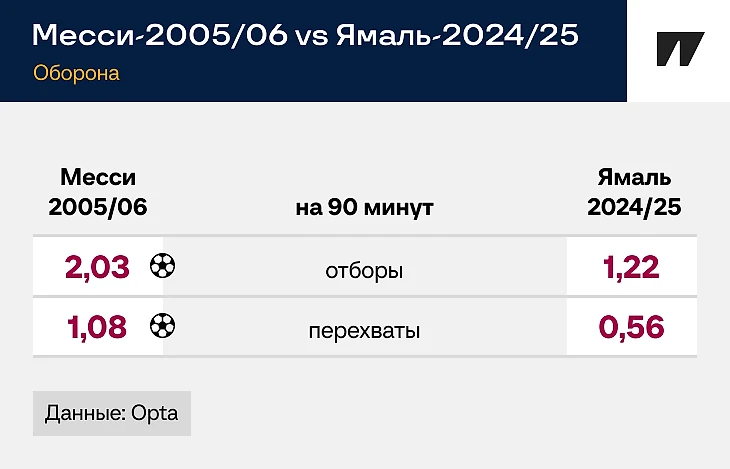Click Messi's interceptions value 1,08

point(97,327)
